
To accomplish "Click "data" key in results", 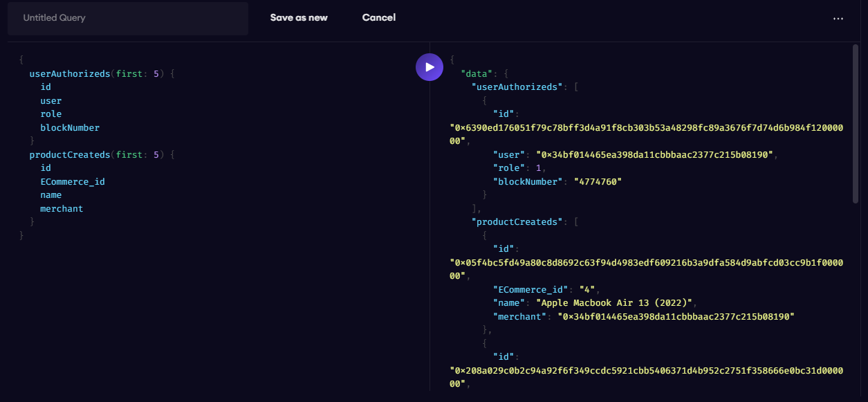I will pos(477,73).
